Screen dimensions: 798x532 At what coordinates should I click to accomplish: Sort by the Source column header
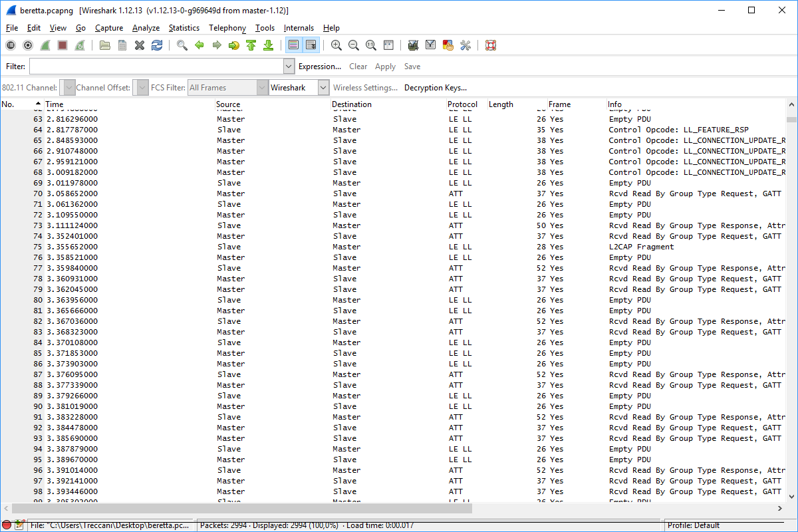pos(273,104)
